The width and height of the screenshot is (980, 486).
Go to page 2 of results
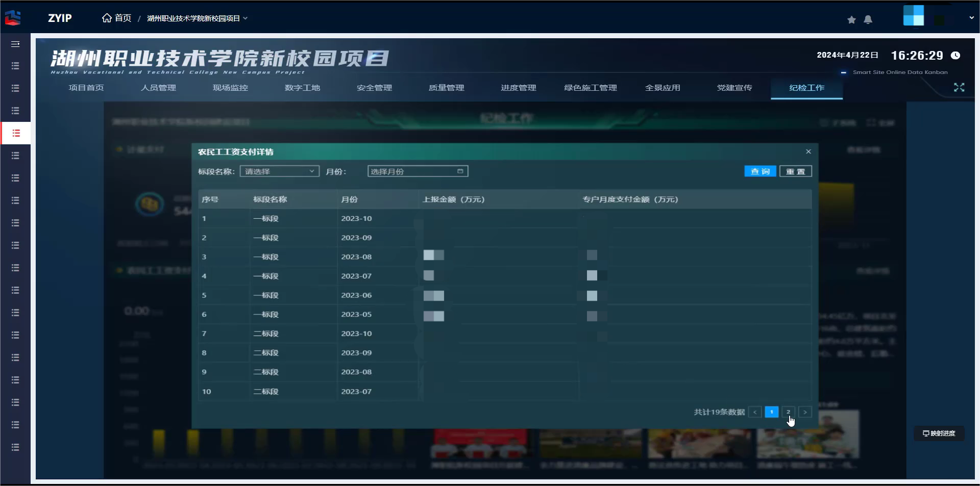(x=788, y=412)
